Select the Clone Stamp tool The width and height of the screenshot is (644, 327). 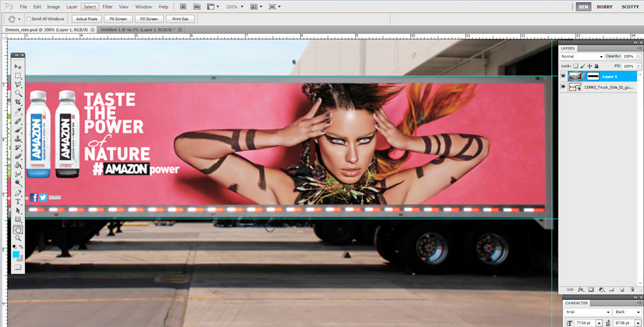[18, 139]
